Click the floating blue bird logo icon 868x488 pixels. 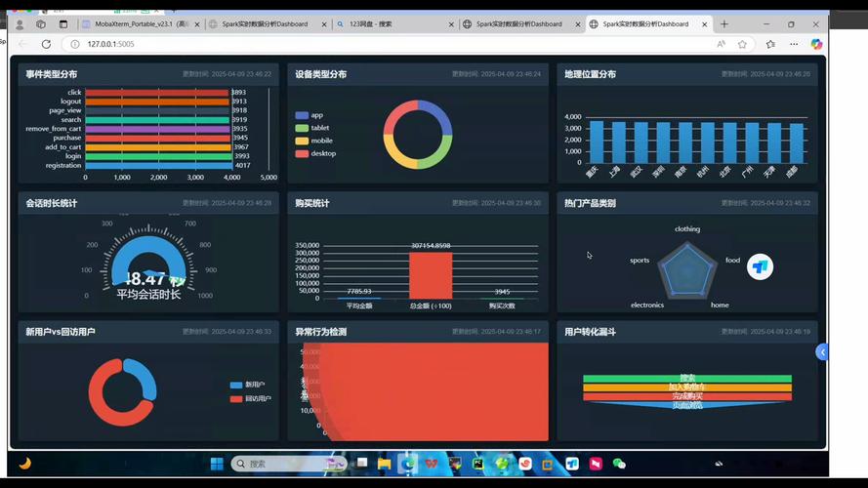pos(760,267)
